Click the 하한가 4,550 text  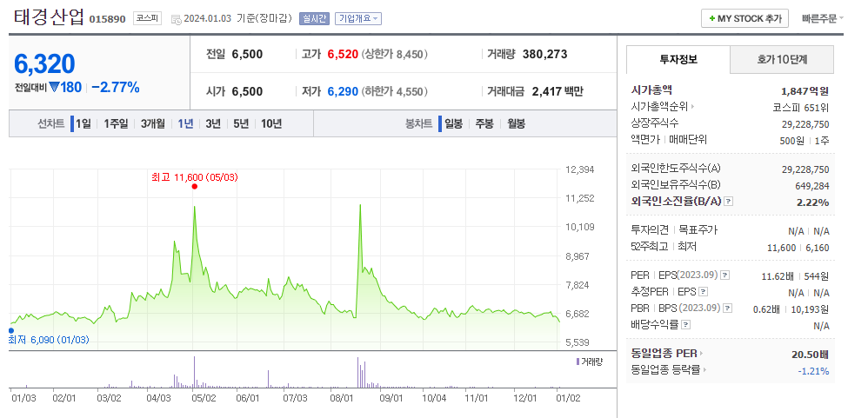[395, 91]
